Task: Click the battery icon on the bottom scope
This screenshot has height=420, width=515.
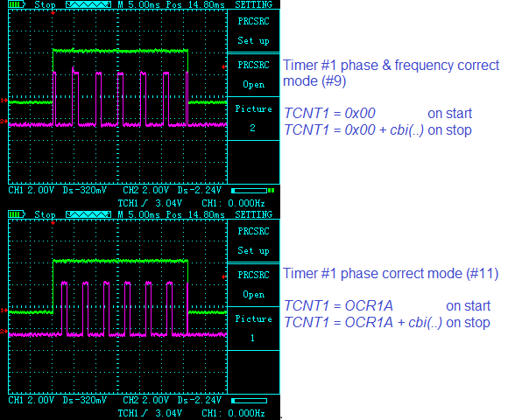Action: point(17,214)
